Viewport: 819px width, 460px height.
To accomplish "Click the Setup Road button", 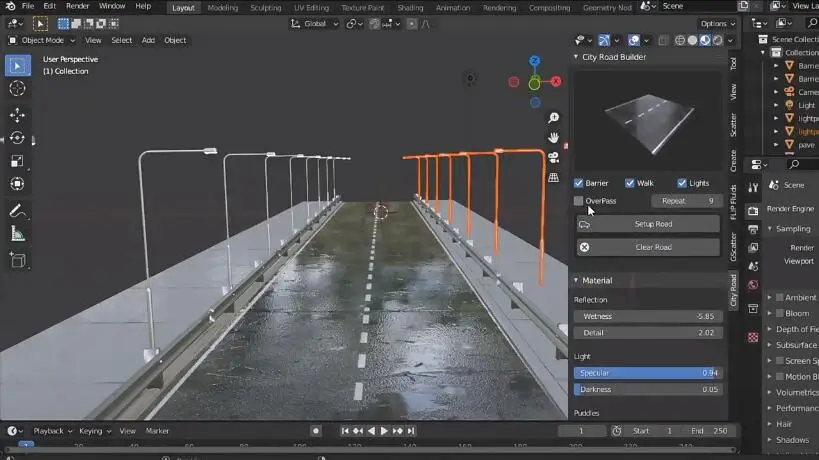I will (x=648, y=224).
